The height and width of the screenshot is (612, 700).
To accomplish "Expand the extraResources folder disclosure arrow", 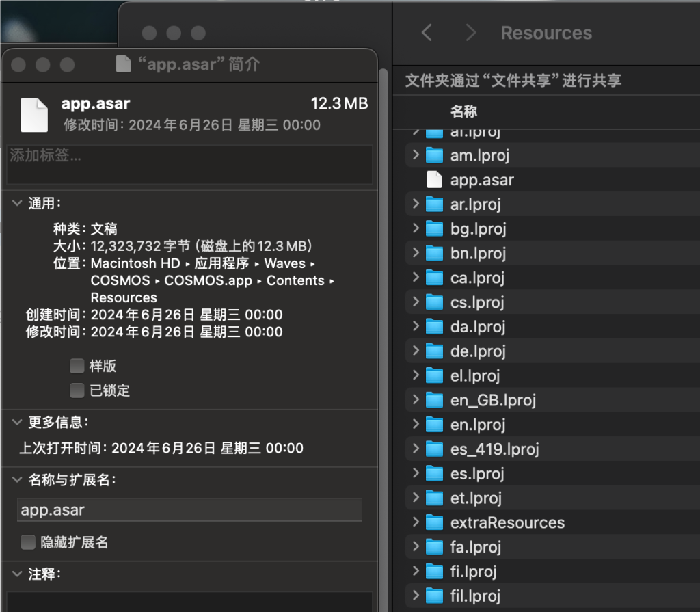I will coord(415,522).
